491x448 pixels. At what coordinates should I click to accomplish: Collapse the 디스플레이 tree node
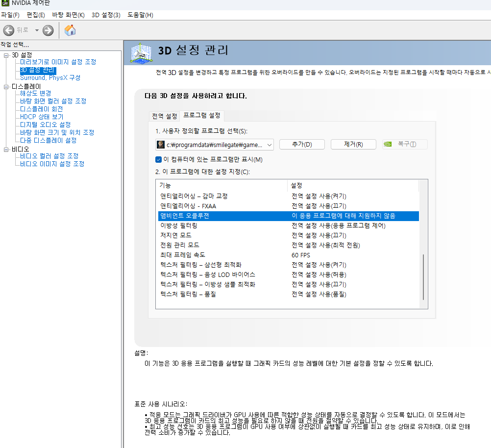pos(6,87)
